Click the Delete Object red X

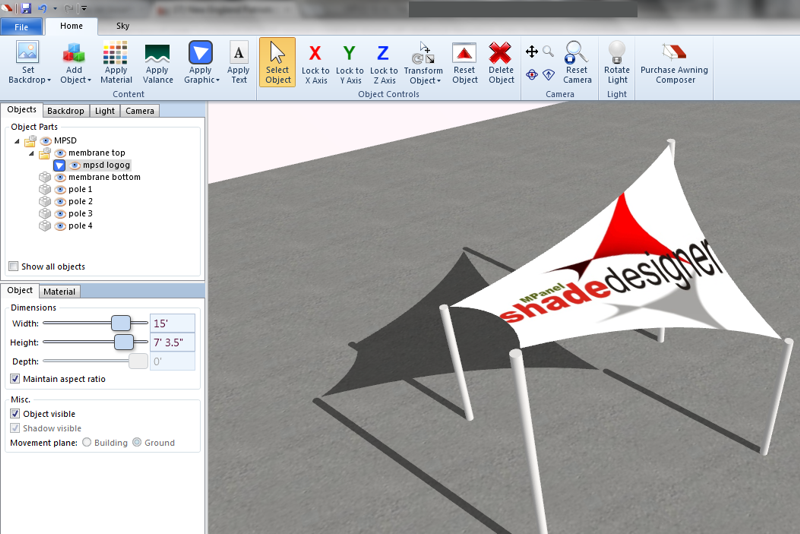point(501,53)
